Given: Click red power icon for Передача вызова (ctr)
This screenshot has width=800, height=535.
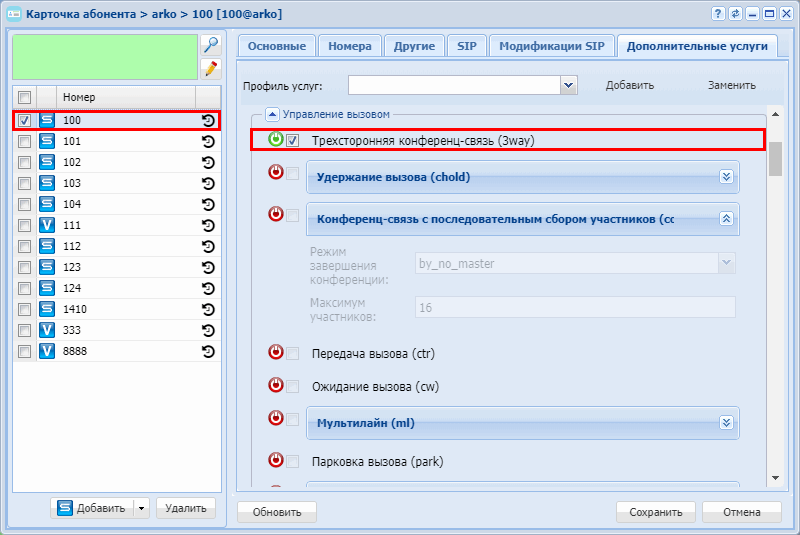Looking at the screenshot, I should [x=276, y=352].
